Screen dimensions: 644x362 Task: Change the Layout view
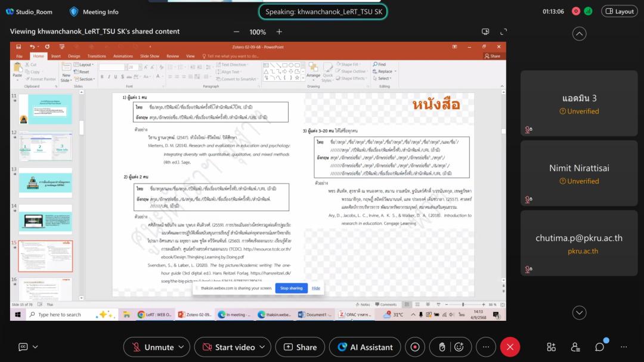point(620,11)
